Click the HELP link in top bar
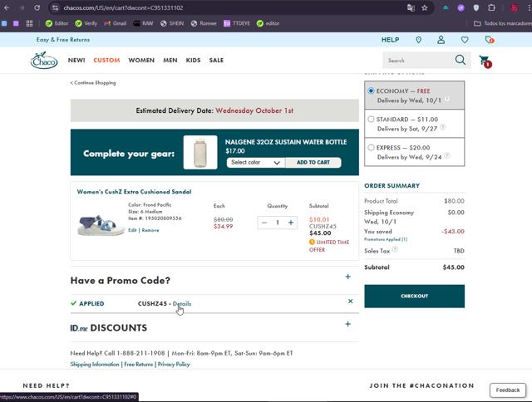532x402 pixels. [390, 40]
